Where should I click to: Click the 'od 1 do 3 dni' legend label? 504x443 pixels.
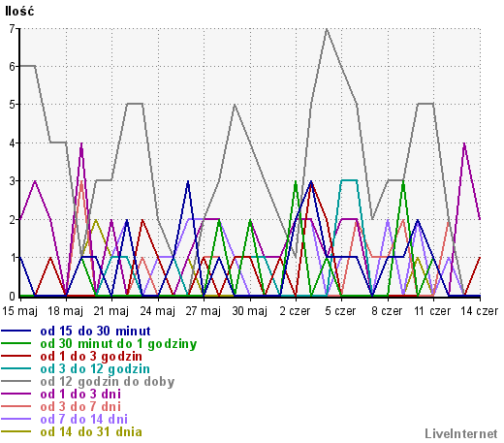80,395
